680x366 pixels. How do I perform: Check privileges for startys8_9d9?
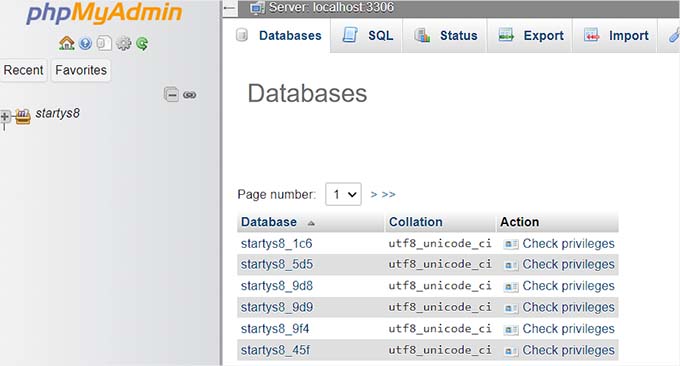[x=568, y=307]
